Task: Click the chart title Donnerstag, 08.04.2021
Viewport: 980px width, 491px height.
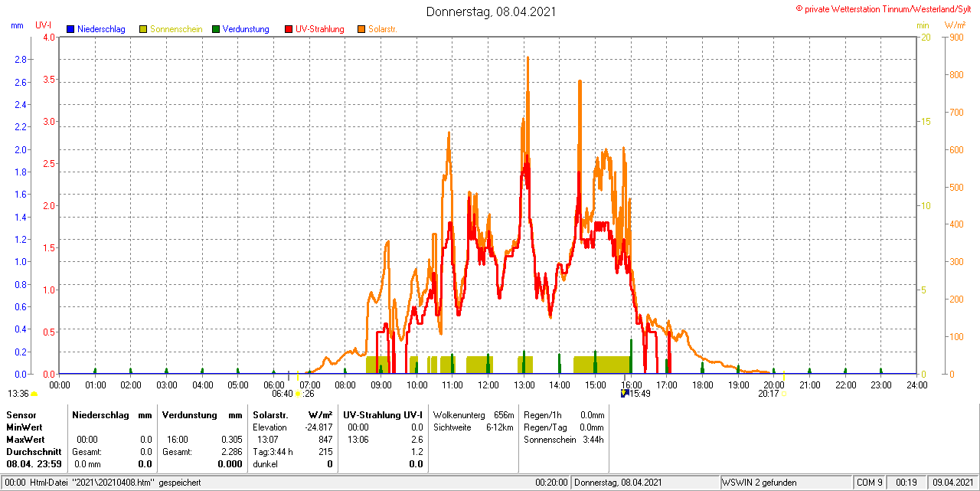Action: (491, 11)
